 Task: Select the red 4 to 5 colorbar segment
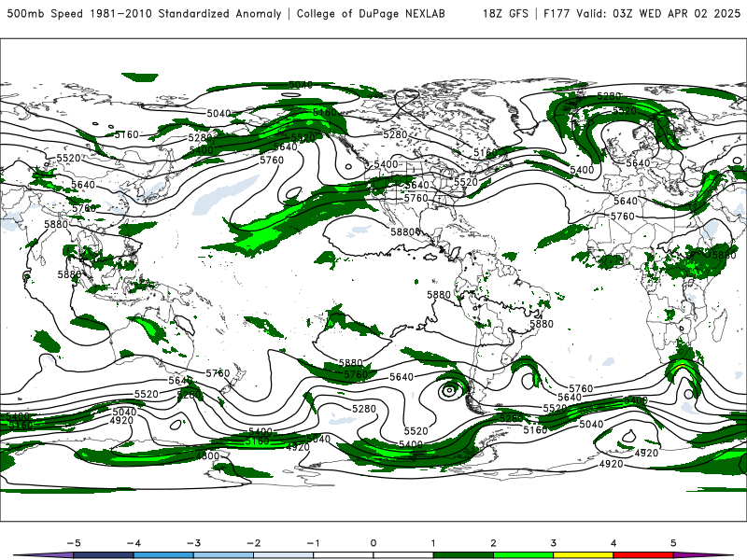[643, 555]
